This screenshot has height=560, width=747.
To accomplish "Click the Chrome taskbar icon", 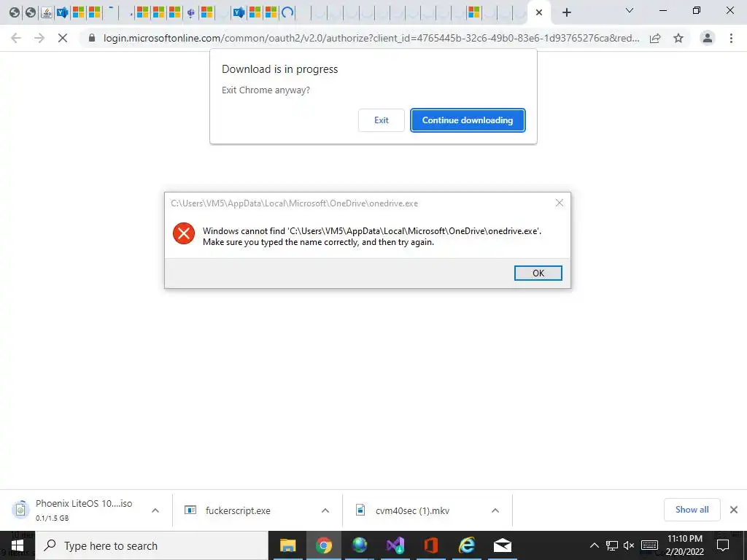I will click(323, 545).
